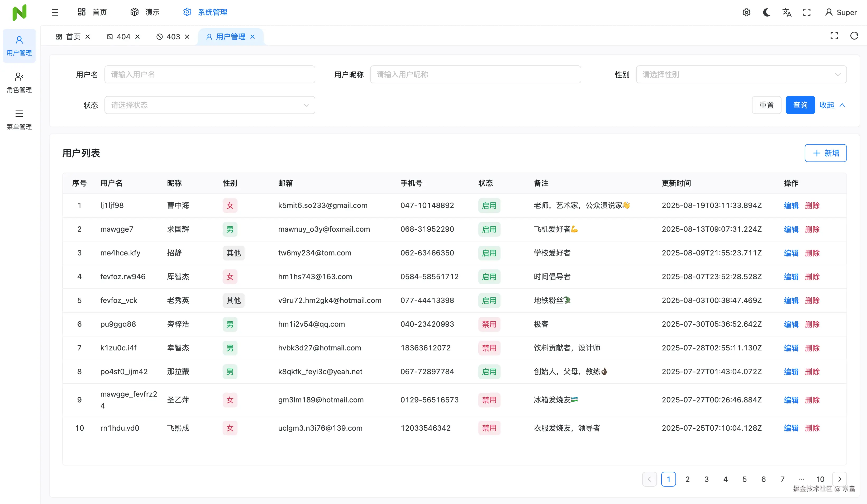Open the settings gear in the header
This screenshot has width=867, height=504.
pos(746,12)
